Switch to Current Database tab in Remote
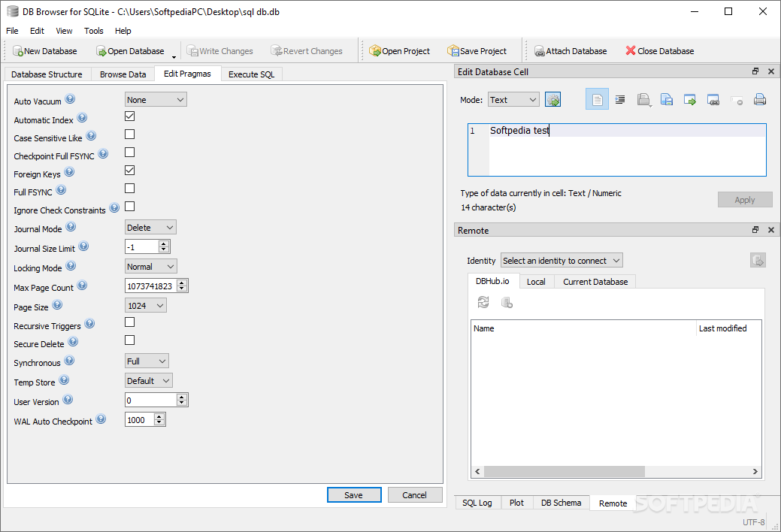The width and height of the screenshot is (781, 532). click(595, 282)
